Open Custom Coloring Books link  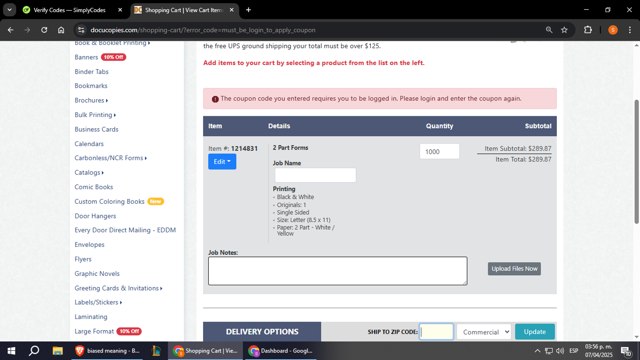(109, 202)
